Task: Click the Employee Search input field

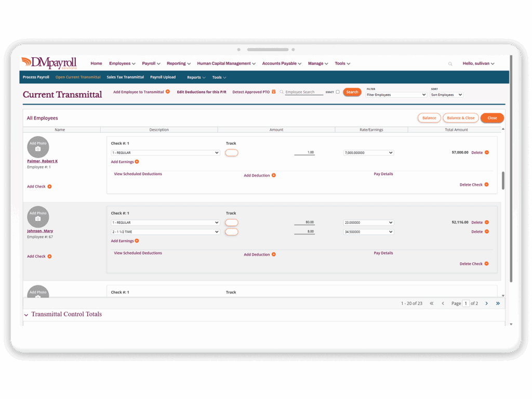Action: [304, 92]
